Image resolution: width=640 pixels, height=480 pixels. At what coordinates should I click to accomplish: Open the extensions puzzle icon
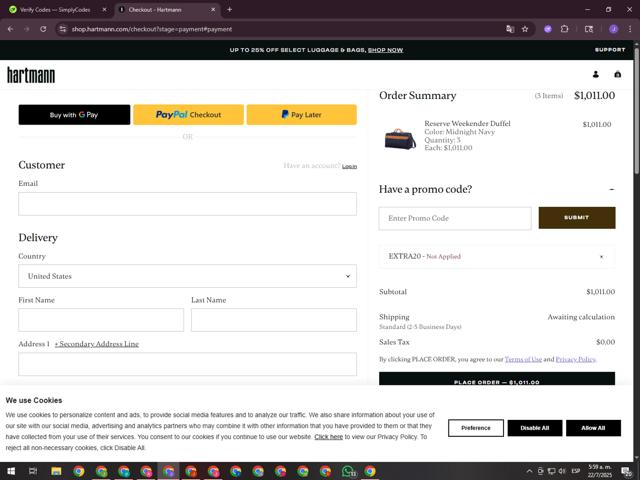coord(564,29)
